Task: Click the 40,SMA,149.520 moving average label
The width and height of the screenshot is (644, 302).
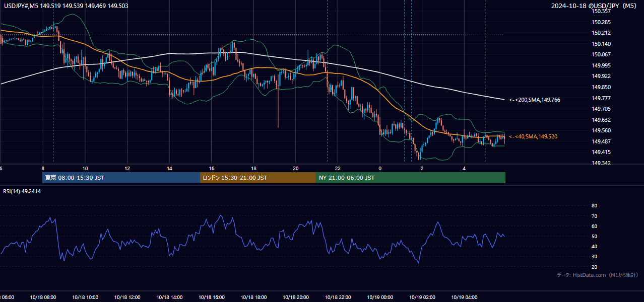Action: pyautogui.click(x=533, y=136)
